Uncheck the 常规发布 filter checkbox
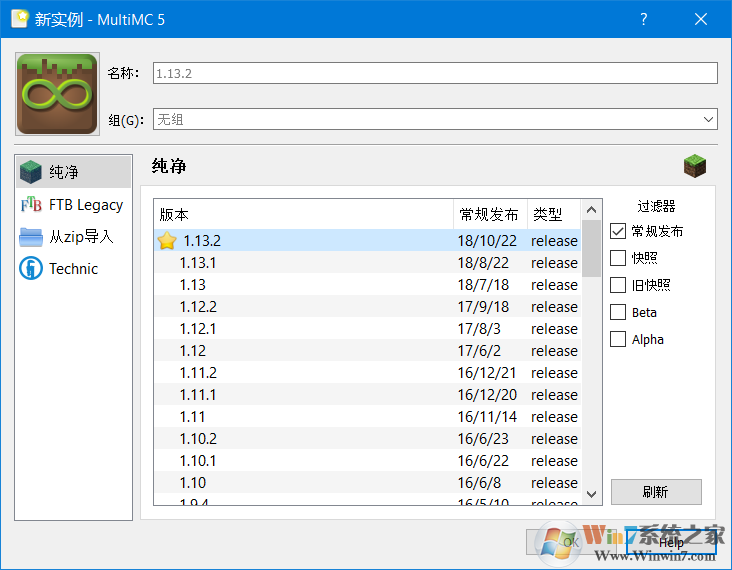Screen dimensions: 732x570 (x=618, y=231)
